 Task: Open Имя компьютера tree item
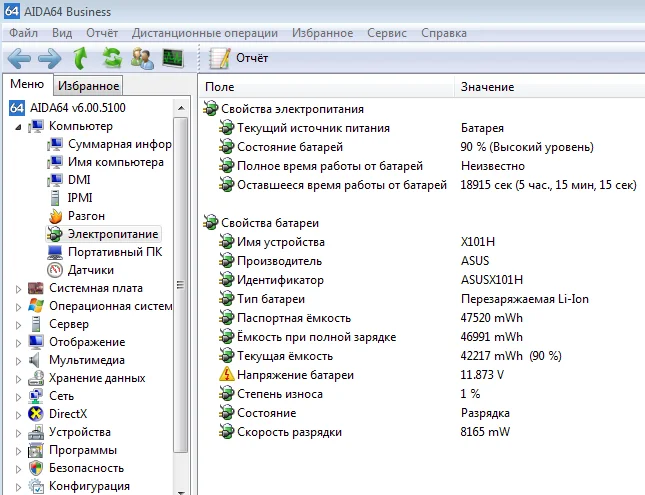(x=116, y=162)
